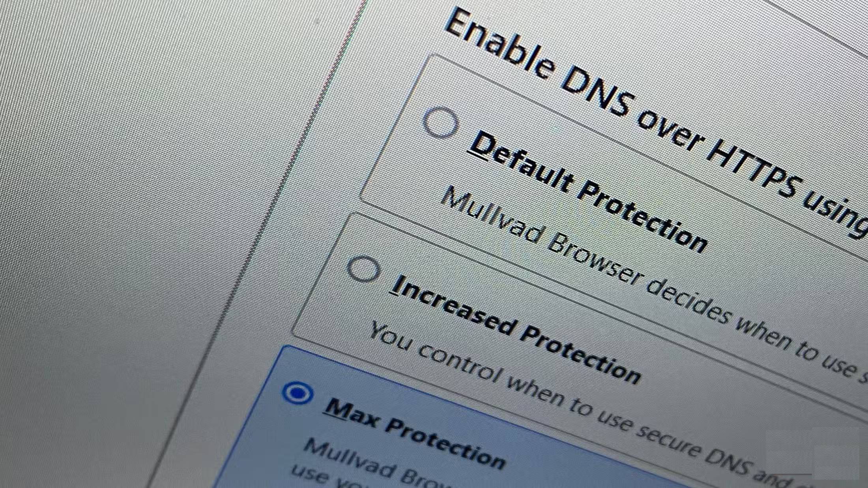Screen dimensions: 868x488
Task: Click the "Default Protection" label text
Action: 588,192
